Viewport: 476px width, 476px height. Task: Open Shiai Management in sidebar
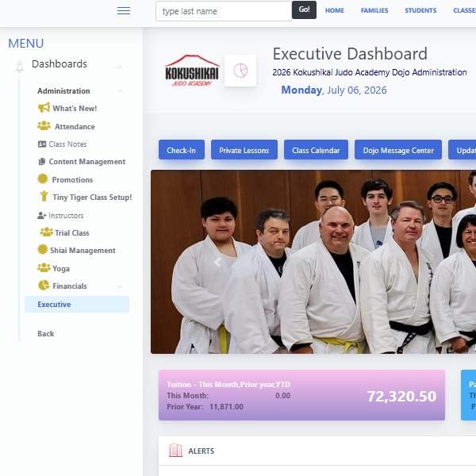tap(83, 251)
